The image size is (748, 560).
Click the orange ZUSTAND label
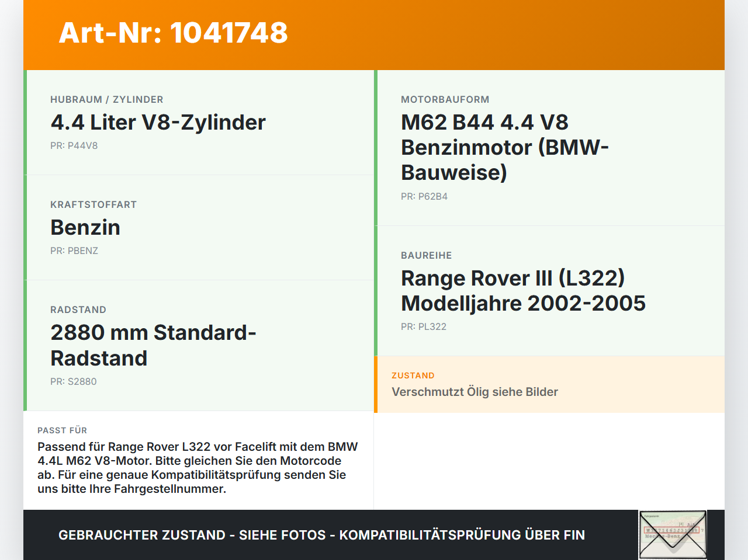[413, 375]
